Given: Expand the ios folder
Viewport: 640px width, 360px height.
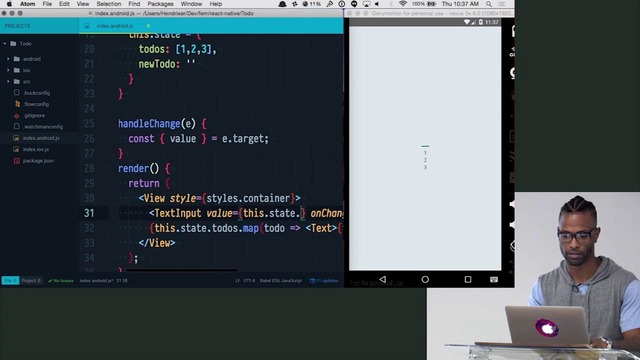Looking at the screenshot, I should (x=8, y=70).
